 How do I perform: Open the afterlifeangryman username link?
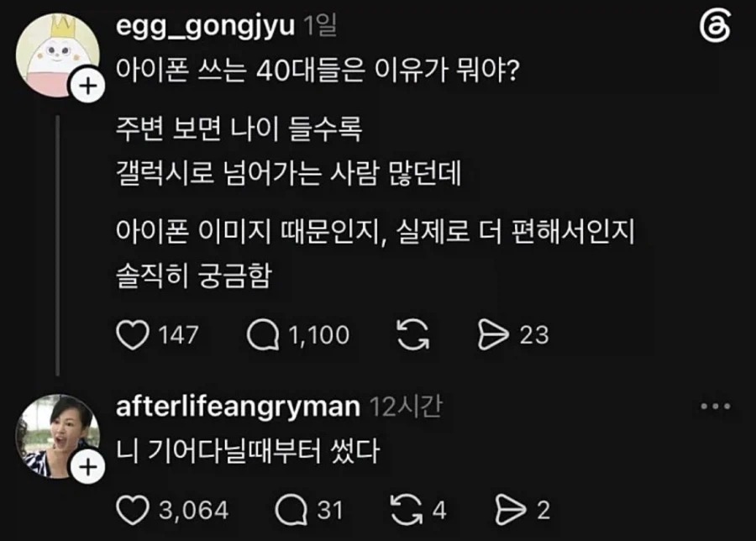point(239,407)
